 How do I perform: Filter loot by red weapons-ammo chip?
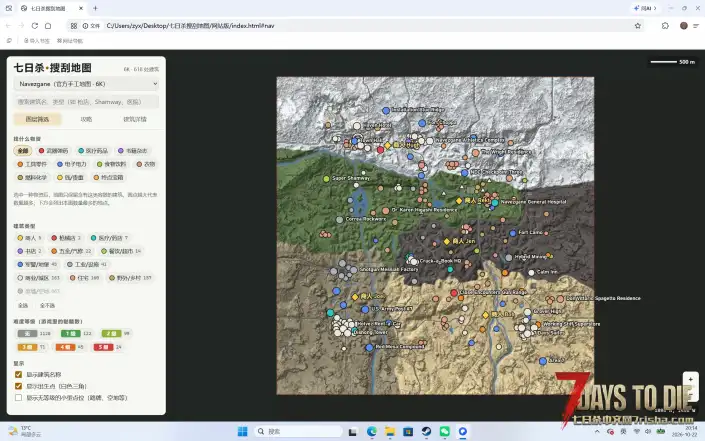pyautogui.click(x=54, y=151)
